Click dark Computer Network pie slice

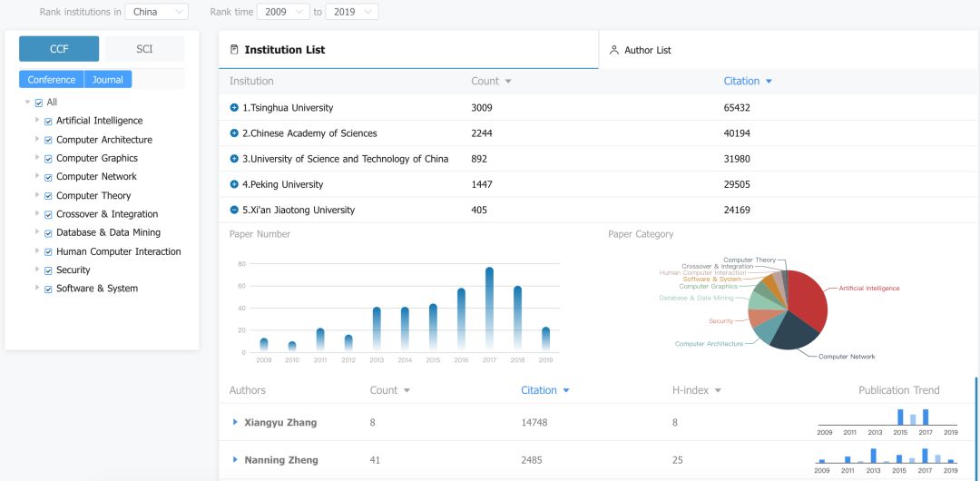796,330
